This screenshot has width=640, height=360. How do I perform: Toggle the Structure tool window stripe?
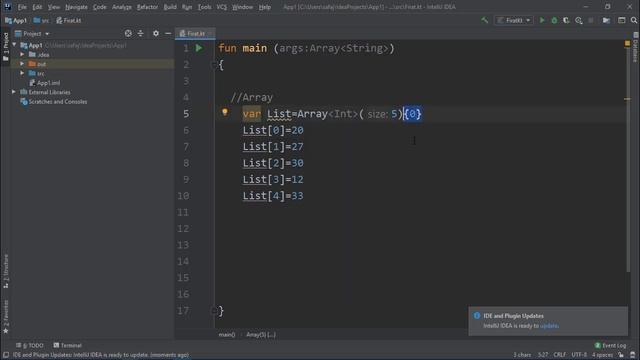[x=6, y=271]
